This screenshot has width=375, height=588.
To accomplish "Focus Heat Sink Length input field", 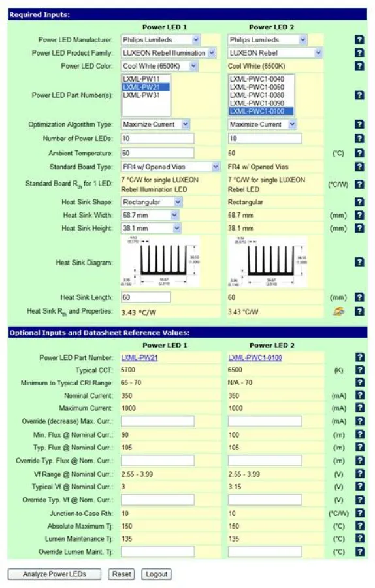I will [146, 297].
